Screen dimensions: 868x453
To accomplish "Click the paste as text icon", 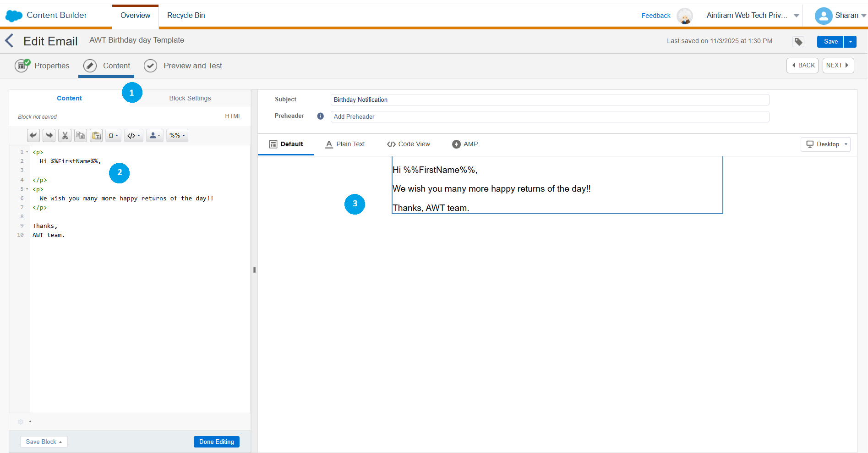I will tap(96, 135).
